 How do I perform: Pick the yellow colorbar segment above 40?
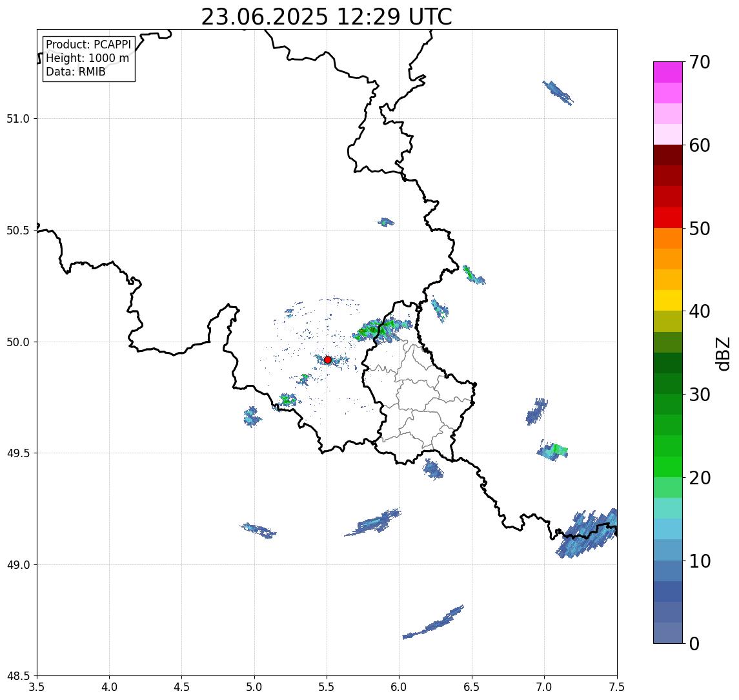(x=668, y=300)
